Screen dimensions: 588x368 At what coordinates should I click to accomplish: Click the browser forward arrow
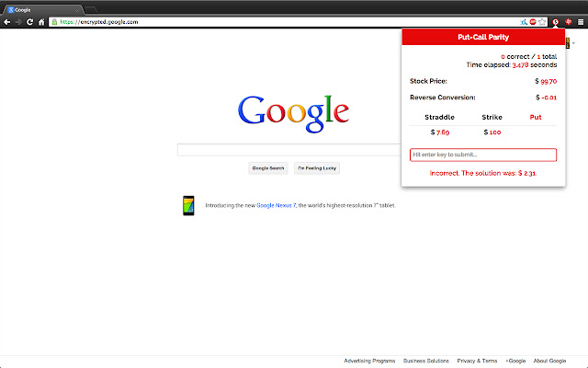click(x=18, y=22)
